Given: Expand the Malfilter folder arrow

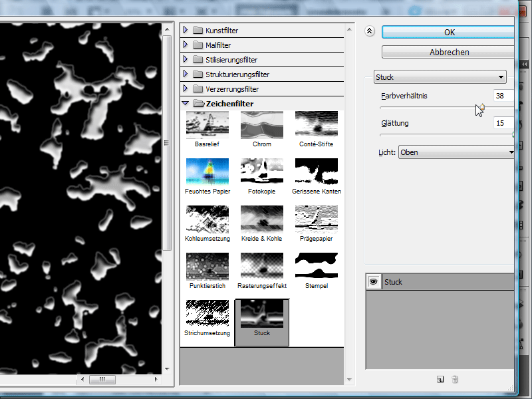Looking at the screenshot, I should pos(186,45).
